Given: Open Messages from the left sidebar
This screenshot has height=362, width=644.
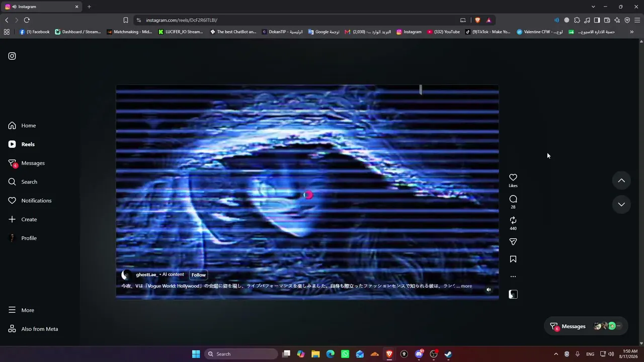Looking at the screenshot, I should tap(27, 163).
